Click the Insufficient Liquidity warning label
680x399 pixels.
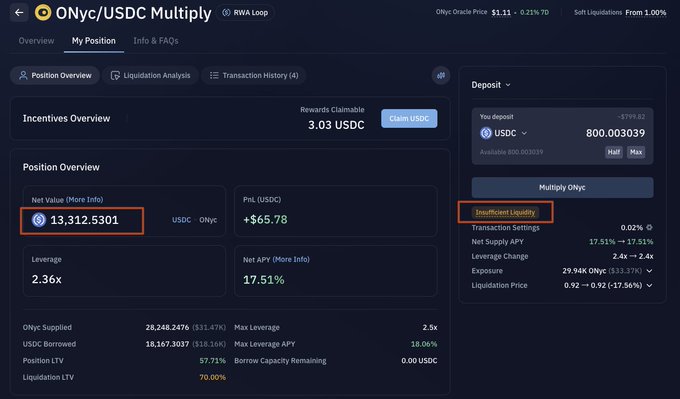505,213
